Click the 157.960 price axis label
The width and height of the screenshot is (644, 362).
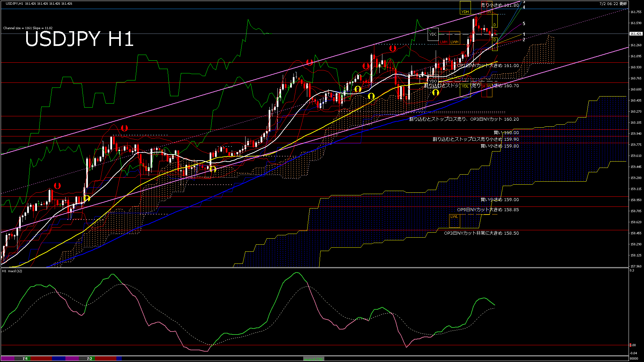click(636, 266)
